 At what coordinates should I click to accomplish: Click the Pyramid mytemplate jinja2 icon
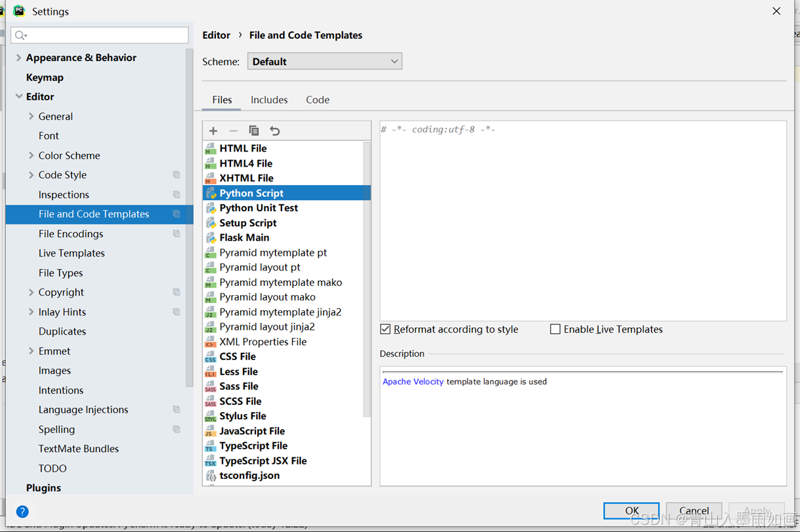[211, 312]
